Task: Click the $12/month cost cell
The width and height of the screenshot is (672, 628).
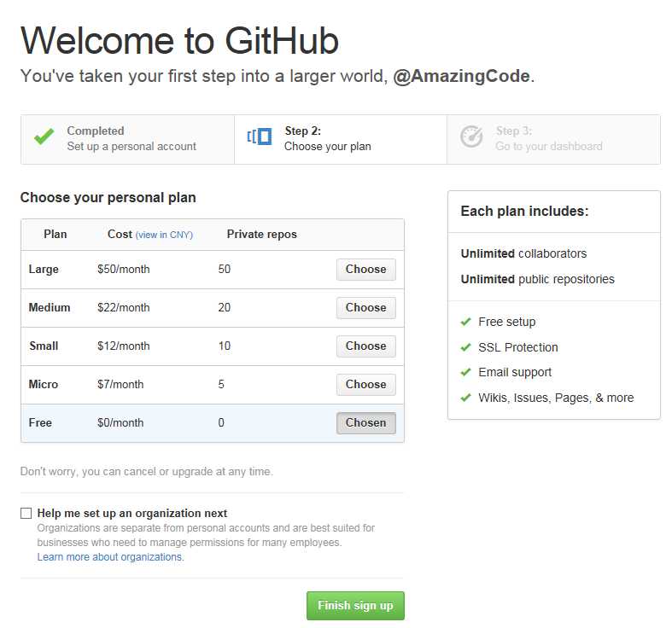Action: pyautogui.click(x=124, y=346)
